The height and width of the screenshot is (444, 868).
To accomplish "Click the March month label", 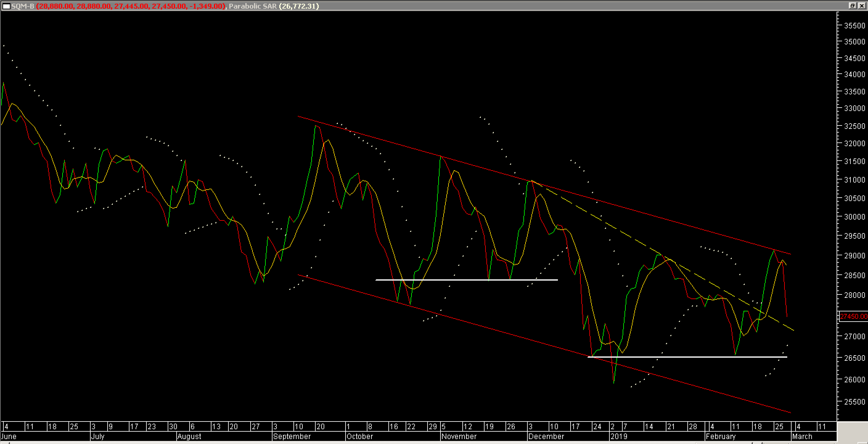I will (x=802, y=436).
